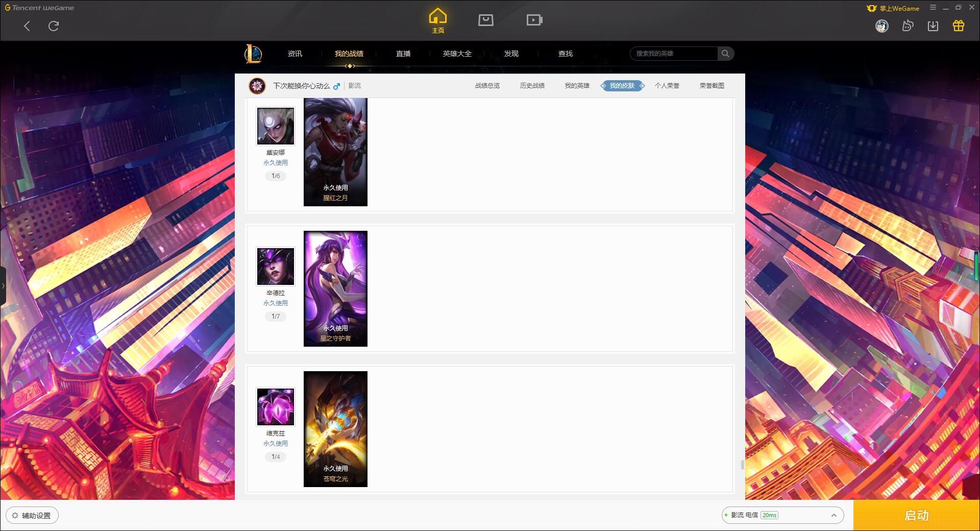
Task: Open the user avatar profile
Action: (881, 26)
